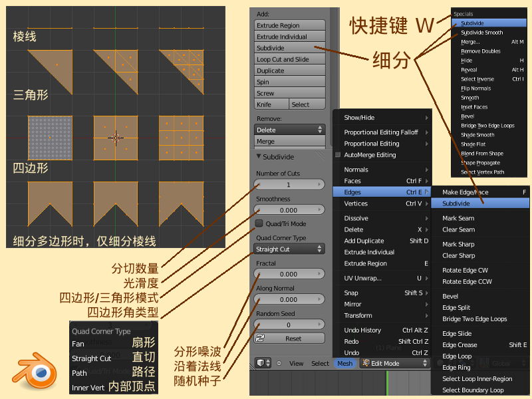
Task: Expand the Faces submenu
Action: (382, 181)
